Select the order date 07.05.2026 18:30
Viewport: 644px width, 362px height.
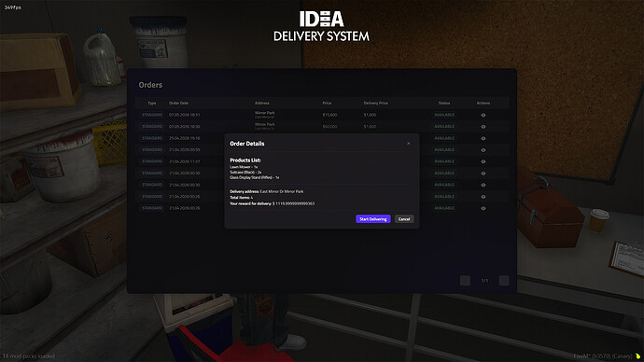pos(185,126)
